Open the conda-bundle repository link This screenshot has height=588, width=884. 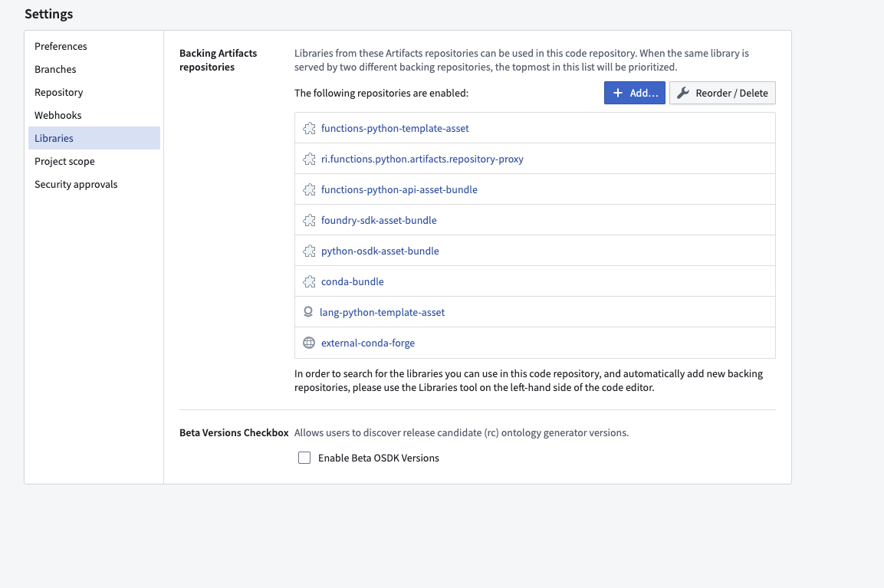tap(353, 281)
